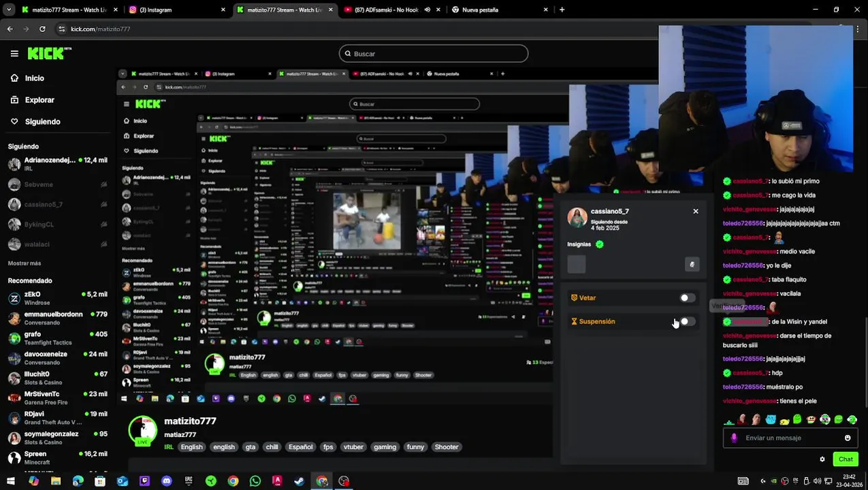This screenshot has width=868, height=490.
Task: Open the Windows Start menu
Action: click(11, 481)
